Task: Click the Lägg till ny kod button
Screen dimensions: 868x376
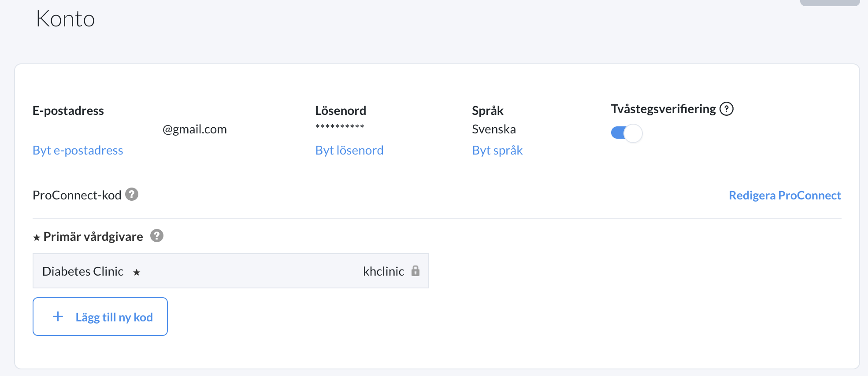Action: 100,317
